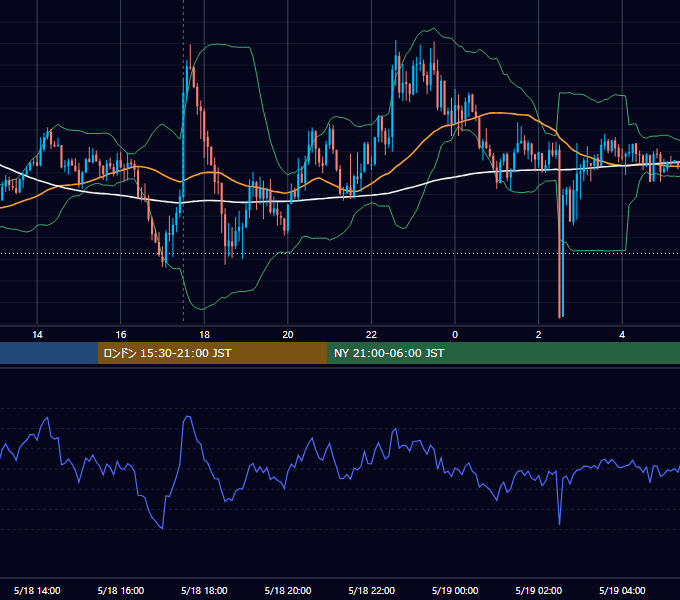Click the oscillator's lowest trough before 5/18 18:00
This screenshot has height=600, width=680.
click(162, 528)
